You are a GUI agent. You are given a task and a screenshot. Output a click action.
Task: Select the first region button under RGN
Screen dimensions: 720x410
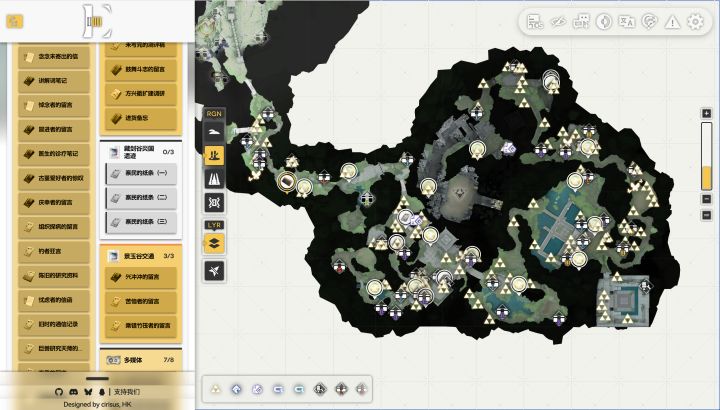214,132
